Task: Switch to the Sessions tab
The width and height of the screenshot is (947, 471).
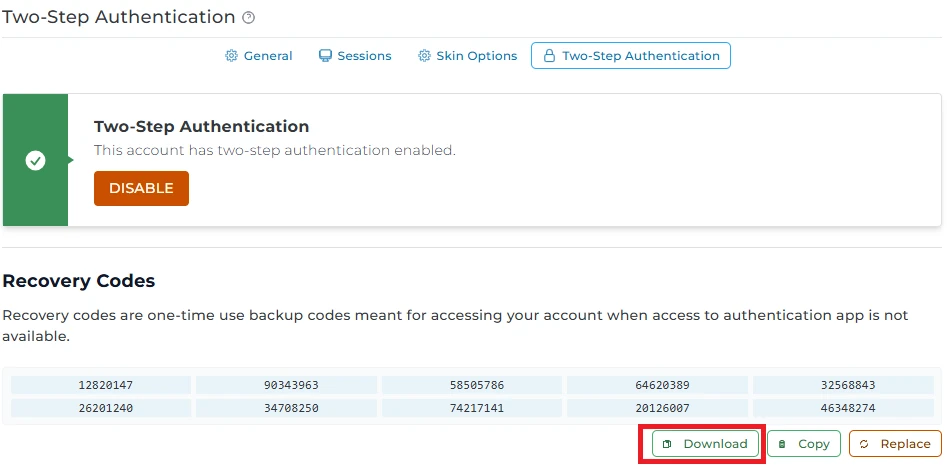Action: (355, 56)
